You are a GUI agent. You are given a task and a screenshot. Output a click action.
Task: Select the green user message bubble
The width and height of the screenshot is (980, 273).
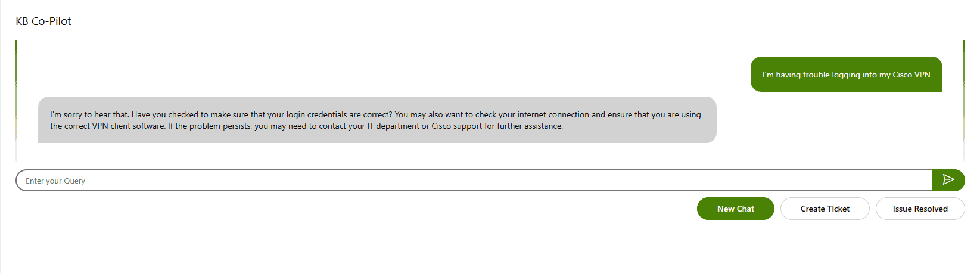[x=847, y=75]
